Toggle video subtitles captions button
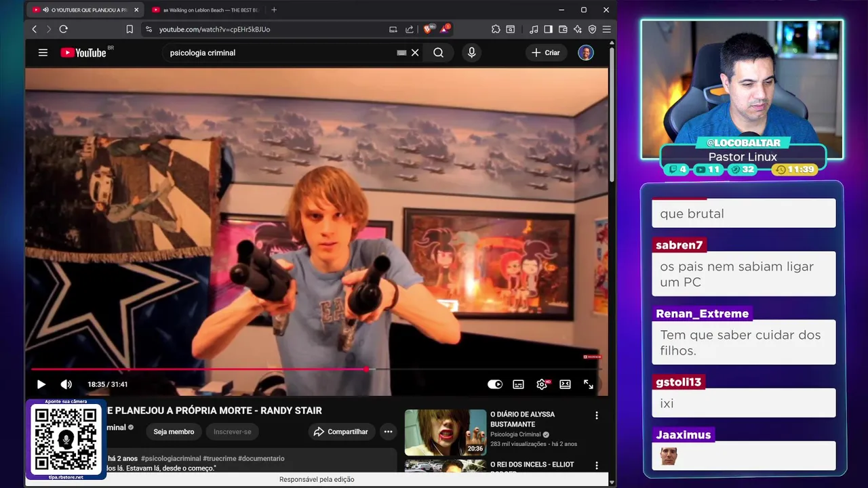This screenshot has height=488, width=868. click(x=518, y=384)
